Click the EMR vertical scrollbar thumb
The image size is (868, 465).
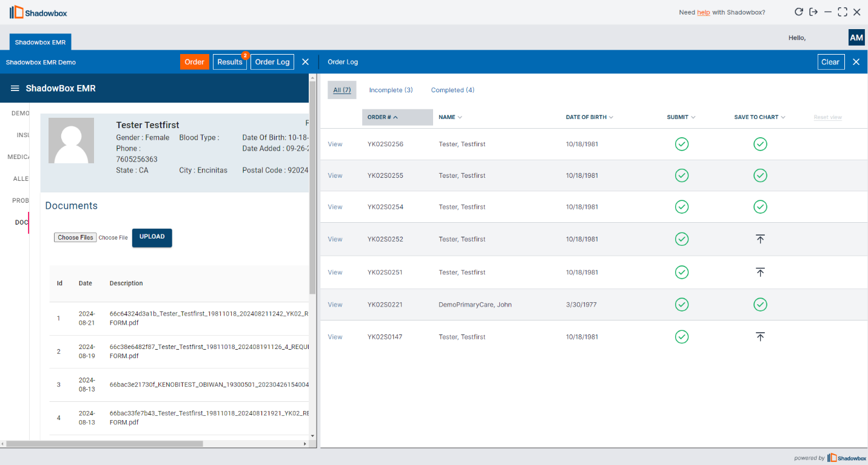(x=312, y=188)
